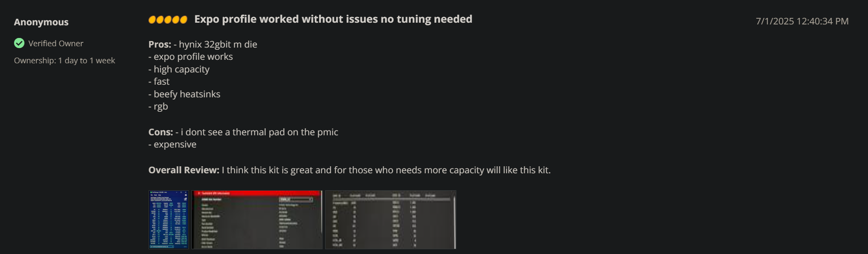The width and height of the screenshot is (868, 254).
Task: Click the five-egg star rating icon
Action: [168, 20]
